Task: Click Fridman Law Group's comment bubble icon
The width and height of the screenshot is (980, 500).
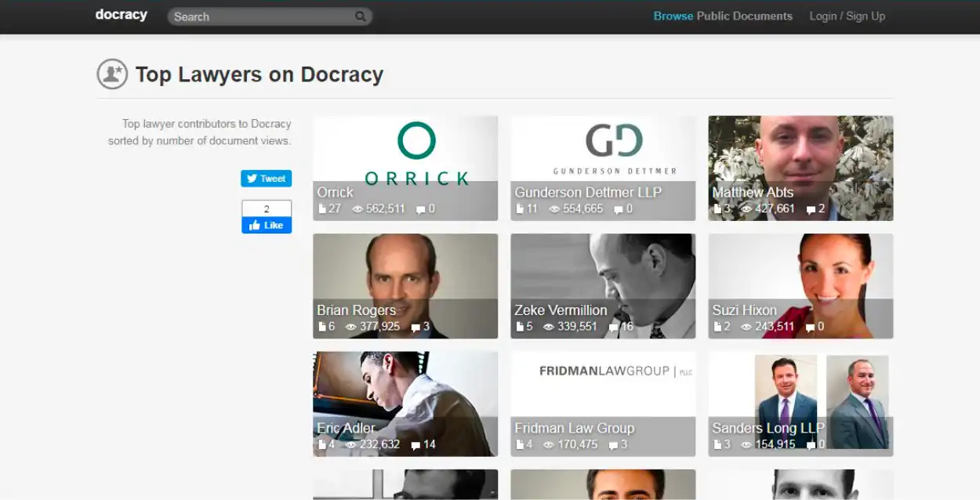Action: 612,445
